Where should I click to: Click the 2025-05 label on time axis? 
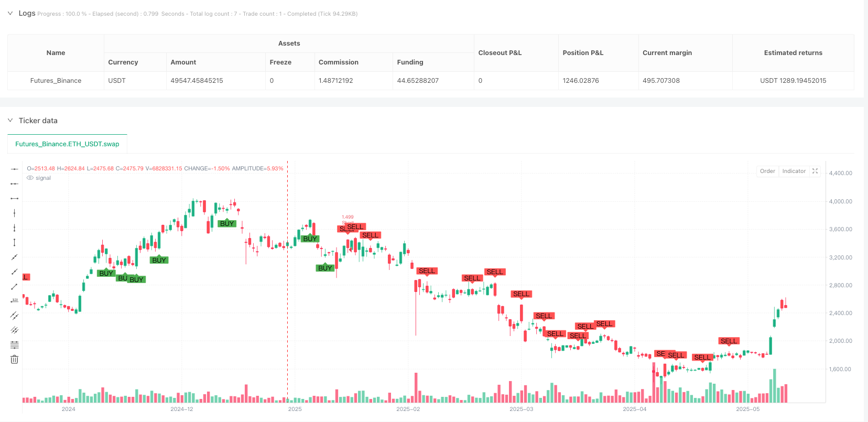[747, 409]
